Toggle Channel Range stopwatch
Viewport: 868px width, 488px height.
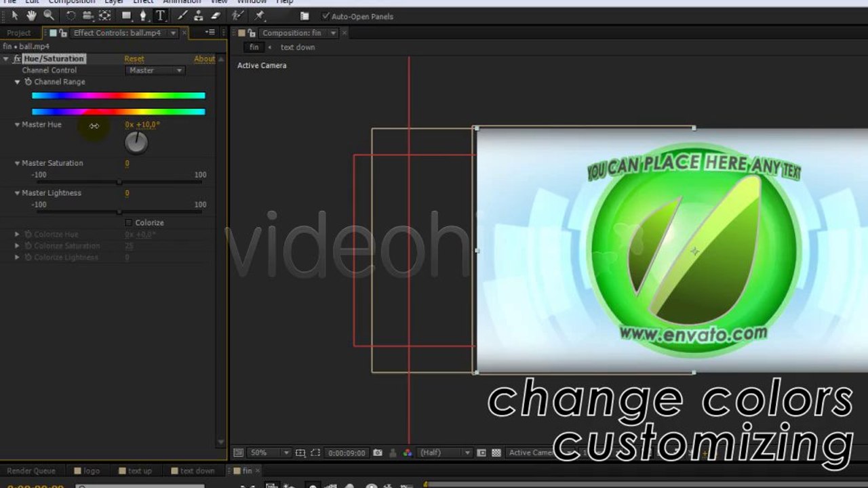click(x=28, y=82)
